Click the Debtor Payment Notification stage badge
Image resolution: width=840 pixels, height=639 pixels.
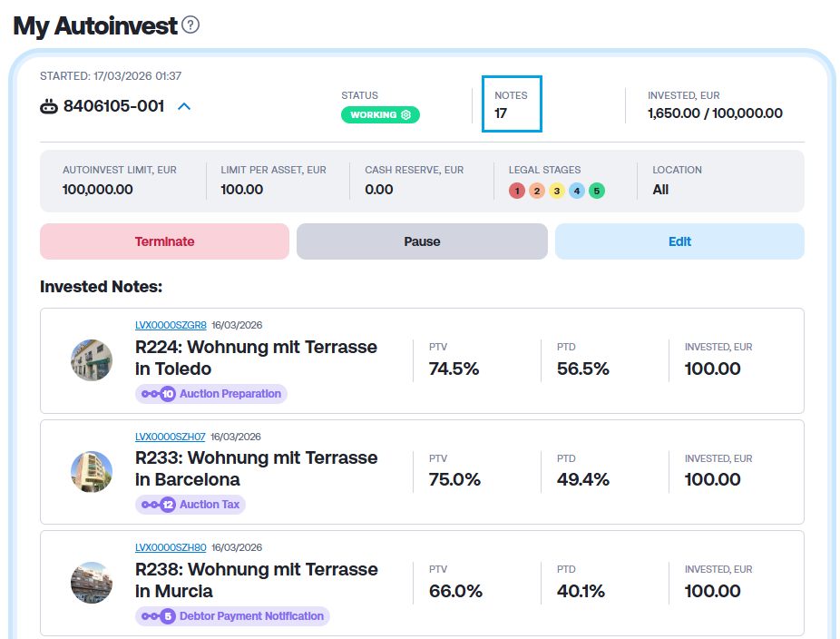click(232, 616)
